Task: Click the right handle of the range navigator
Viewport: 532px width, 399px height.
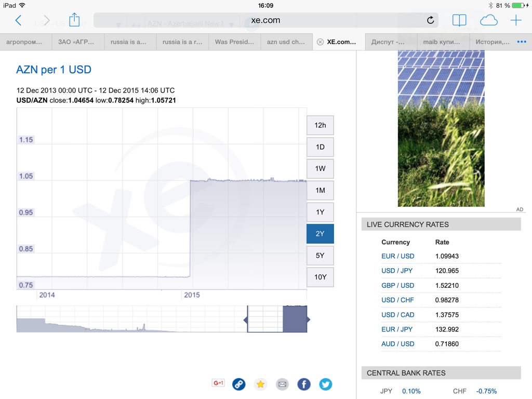Action: pyautogui.click(x=308, y=320)
